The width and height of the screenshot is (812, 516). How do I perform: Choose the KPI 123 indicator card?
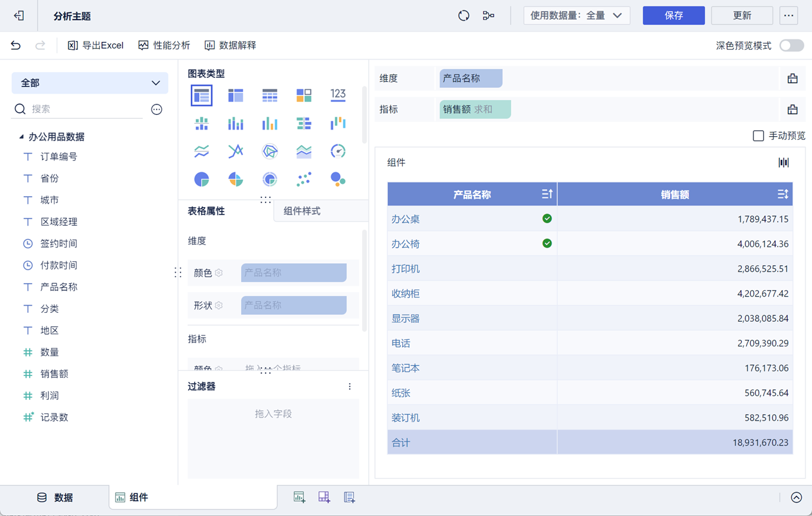(x=338, y=95)
